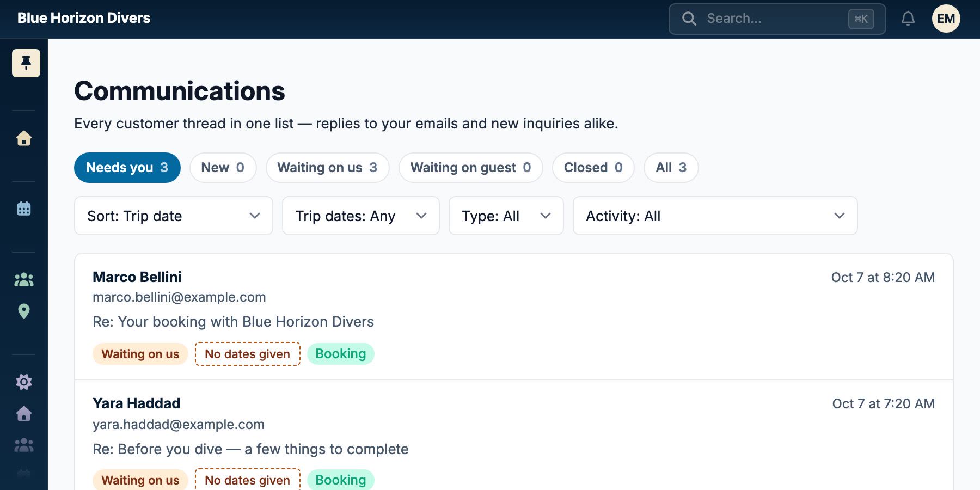This screenshot has width=980, height=490.
Task: Click the 'Oct 7 at 8:20 AM' timestamp
Action: click(883, 278)
